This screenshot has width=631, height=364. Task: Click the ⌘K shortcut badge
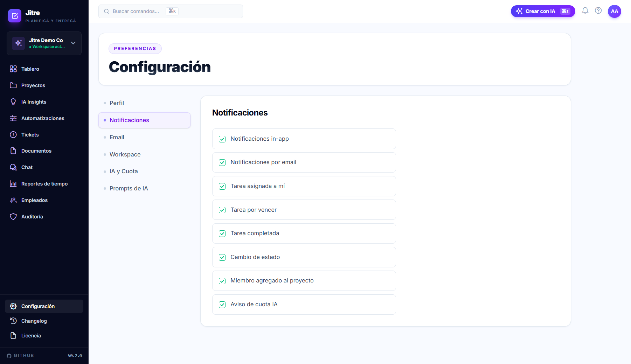click(172, 11)
